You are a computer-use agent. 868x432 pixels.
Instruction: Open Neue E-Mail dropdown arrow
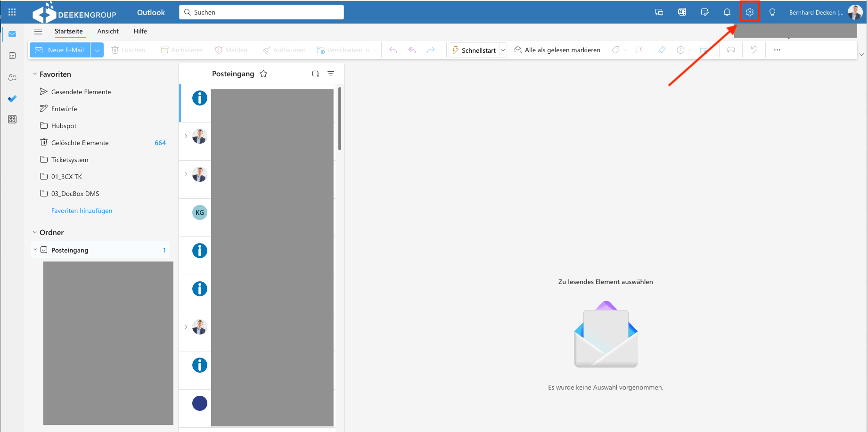click(x=97, y=50)
